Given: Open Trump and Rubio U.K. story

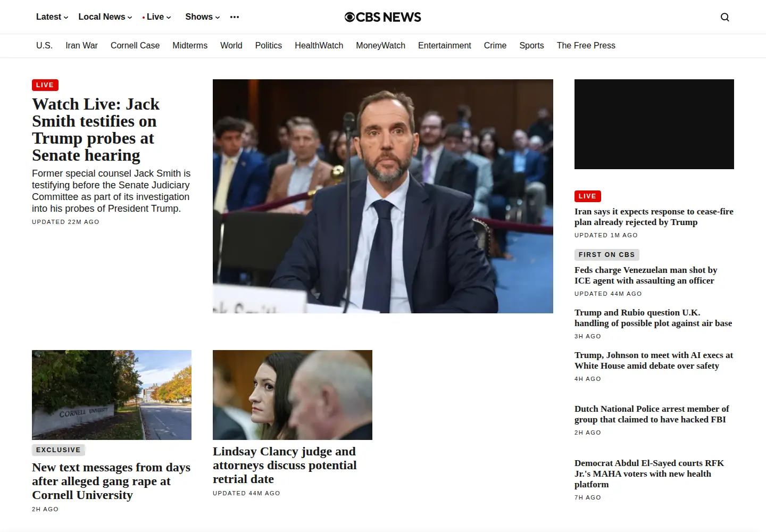Looking at the screenshot, I should click(653, 318).
